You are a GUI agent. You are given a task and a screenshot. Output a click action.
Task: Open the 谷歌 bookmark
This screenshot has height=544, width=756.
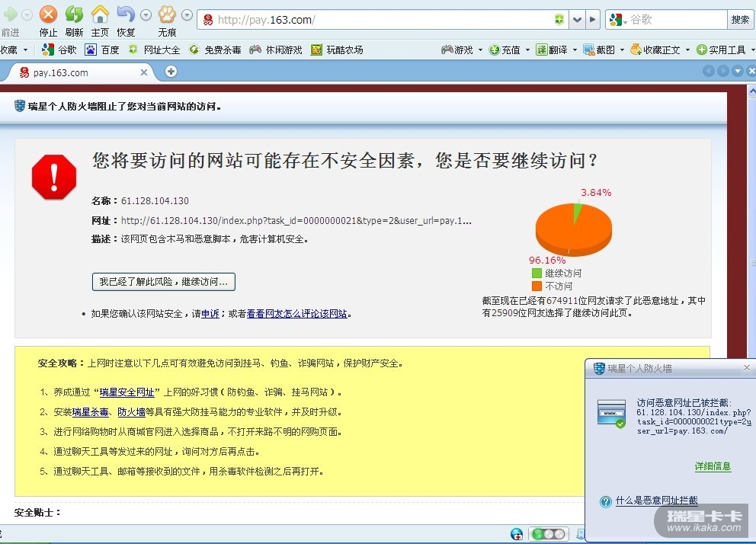pos(59,50)
